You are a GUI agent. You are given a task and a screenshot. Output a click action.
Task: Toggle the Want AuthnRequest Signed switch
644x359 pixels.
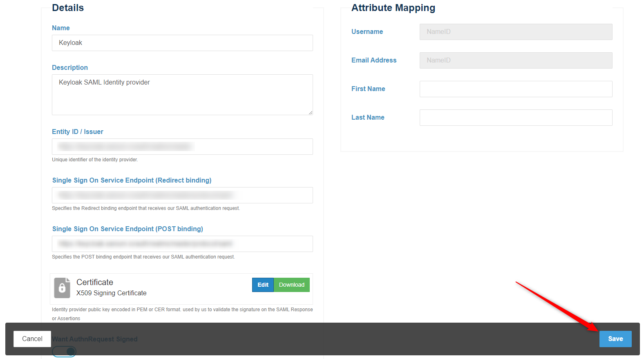(65, 351)
